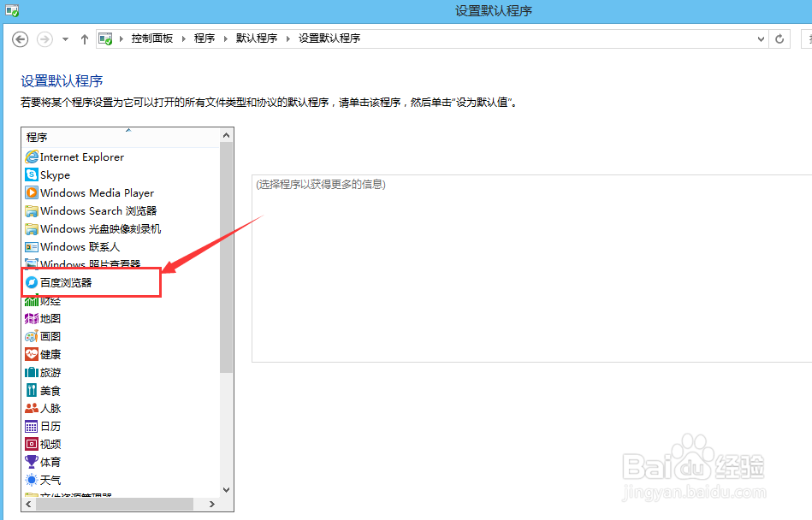The height and width of the screenshot is (520, 812).
Task: Click the up one level arrow
Action: (x=84, y=38)
